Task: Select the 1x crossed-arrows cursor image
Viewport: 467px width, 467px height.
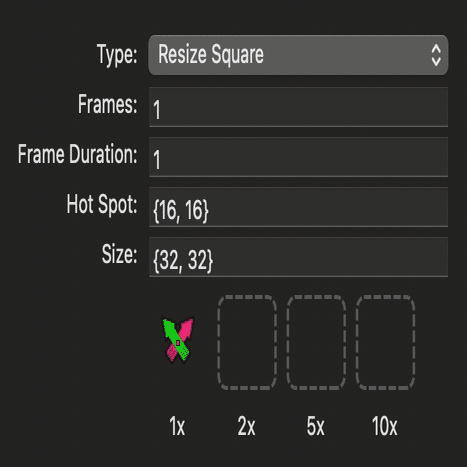Action: tap(178, 340)
